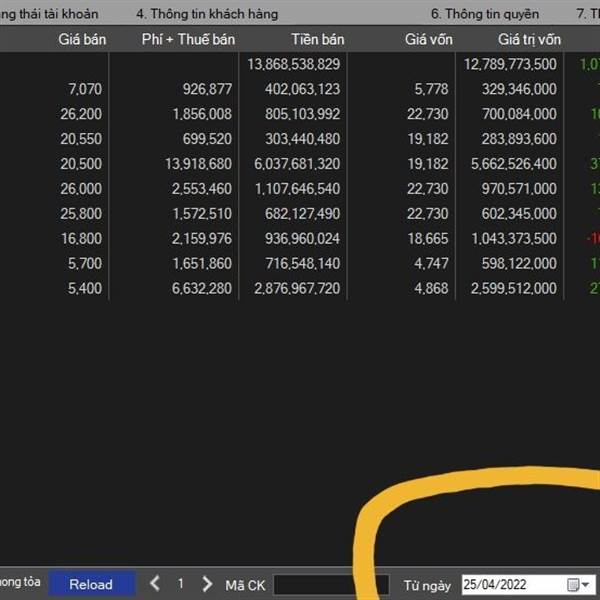This screenshot has height=600, width=600.
Task: Select Giá trị vốn cell 2,599,512,000
Action: coord(514,289)
